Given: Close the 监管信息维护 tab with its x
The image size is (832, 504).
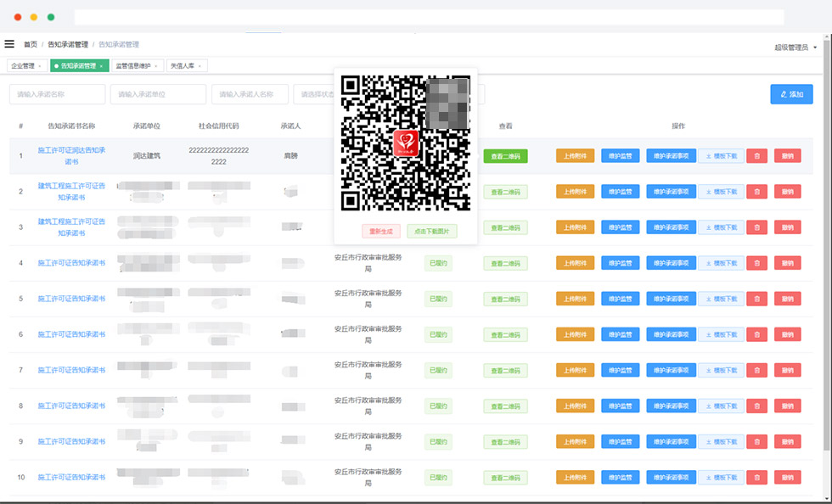Looking at the screenshot, I should click(x=156, y=66).
